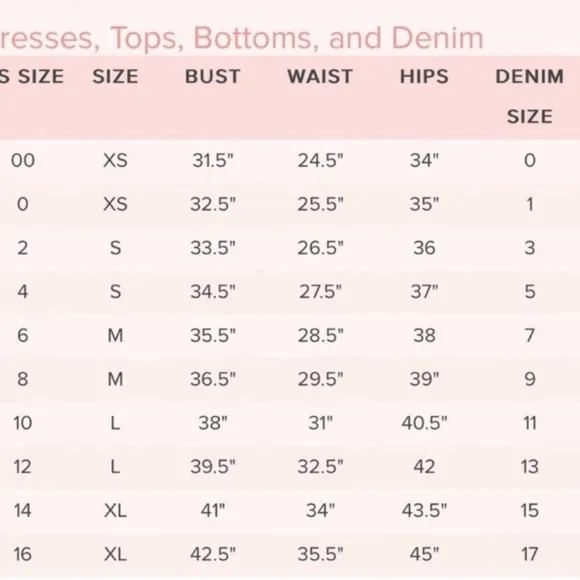580x580 pixels.
Task: Select denim size 13 cell
Action: [530, 466]
